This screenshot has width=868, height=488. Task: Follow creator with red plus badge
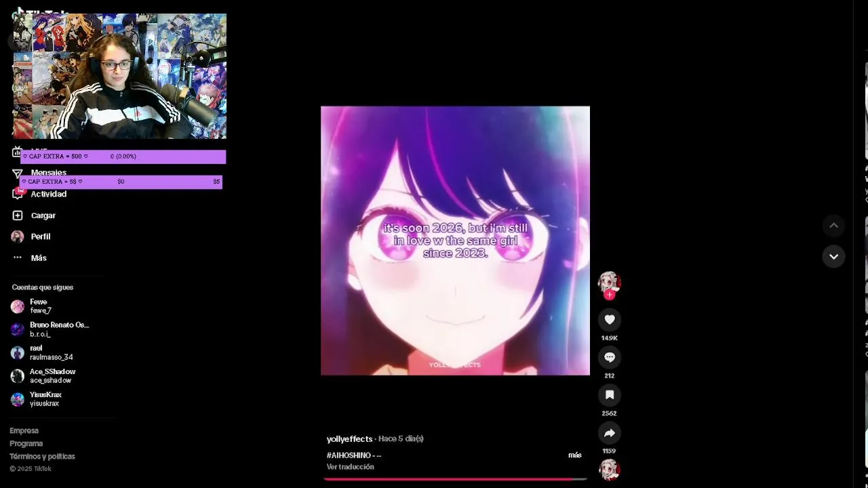point(610,295)
